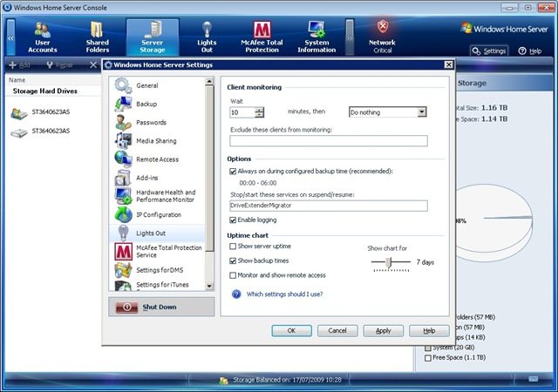Viewport: 558px width, 392px height.
Task: Click the Name column header
Action: tap(17, 80)
